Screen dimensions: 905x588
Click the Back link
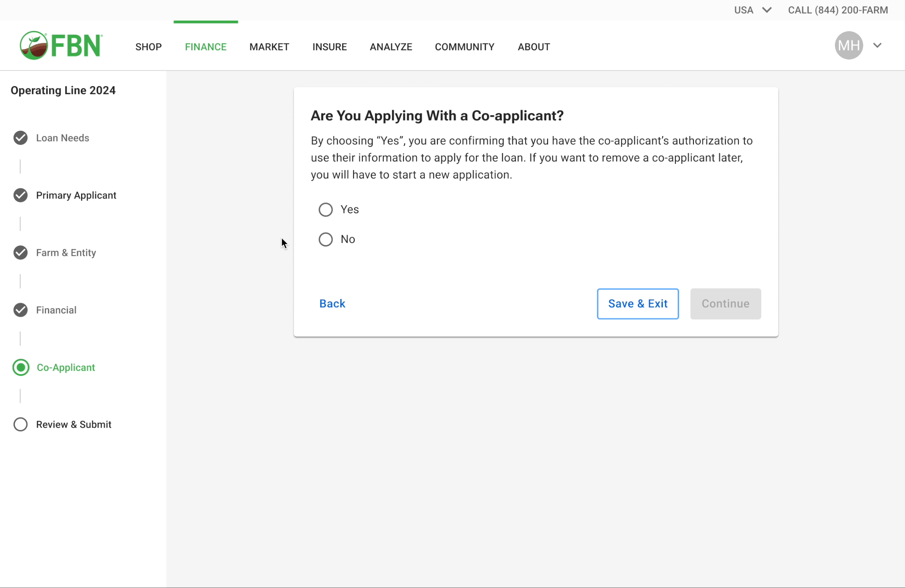(332, 303)
